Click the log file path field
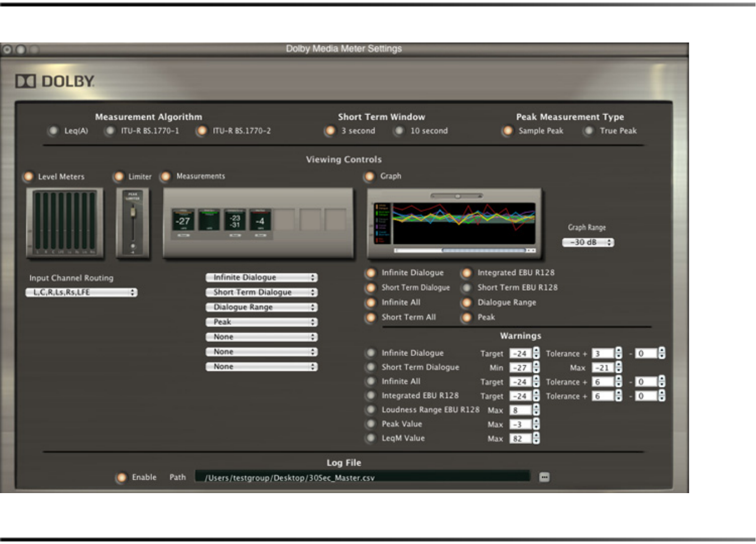This screenshot has width=756, height=544. coord(362,477)
